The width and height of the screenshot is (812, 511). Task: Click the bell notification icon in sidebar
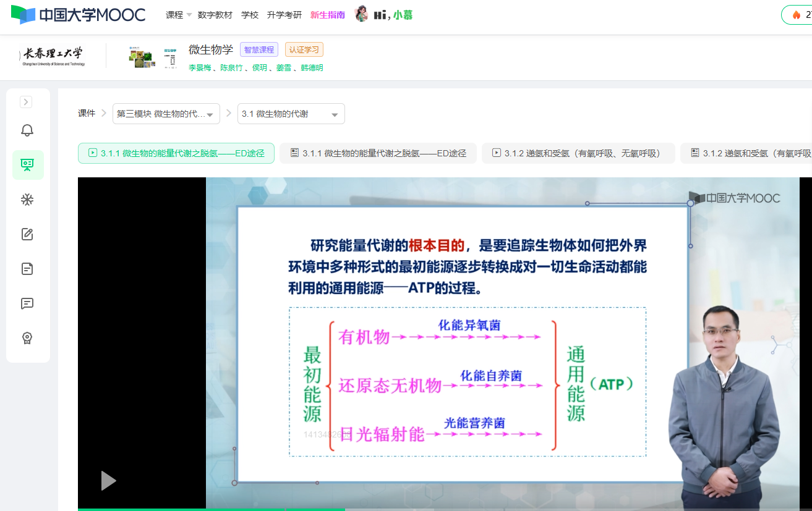pos(27,130)
